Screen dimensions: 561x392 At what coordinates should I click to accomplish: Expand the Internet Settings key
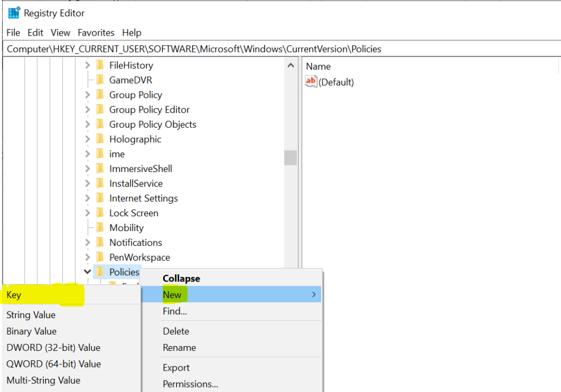[x=87, y=198]
